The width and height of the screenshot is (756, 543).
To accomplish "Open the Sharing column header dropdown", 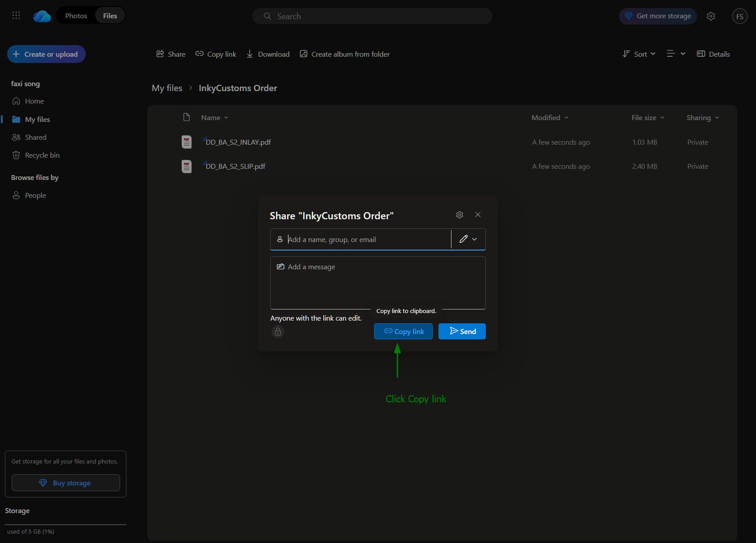I will click(702, 117).
